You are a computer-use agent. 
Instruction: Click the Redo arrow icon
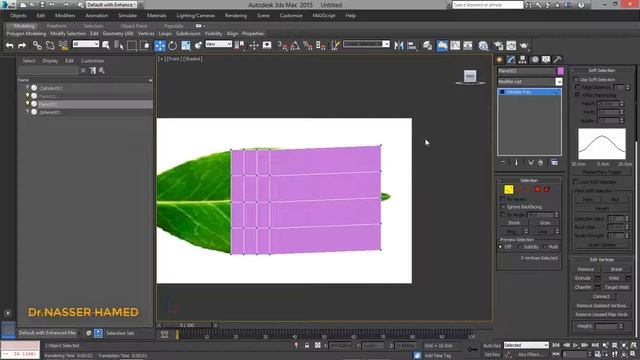point(22,45)
